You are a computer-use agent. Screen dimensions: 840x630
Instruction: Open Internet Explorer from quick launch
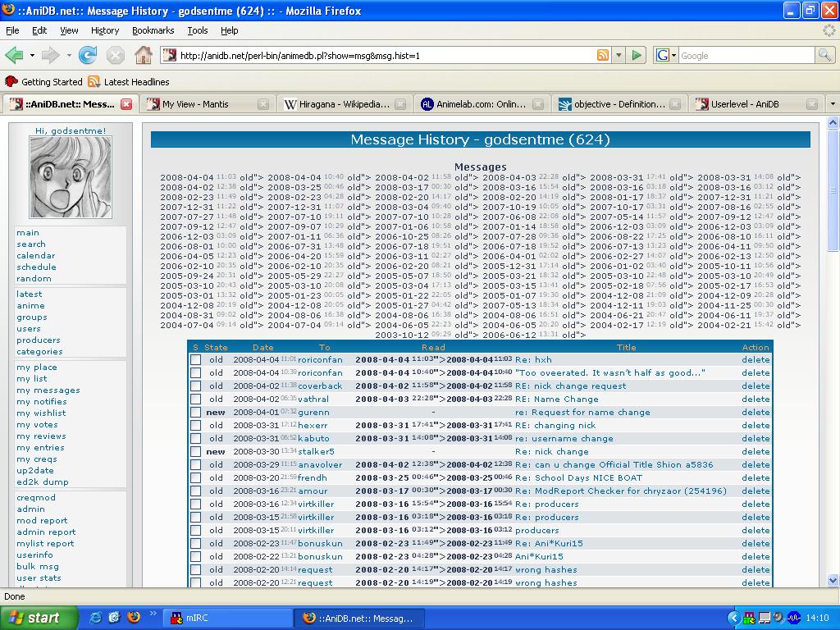(x=96, y=618)
